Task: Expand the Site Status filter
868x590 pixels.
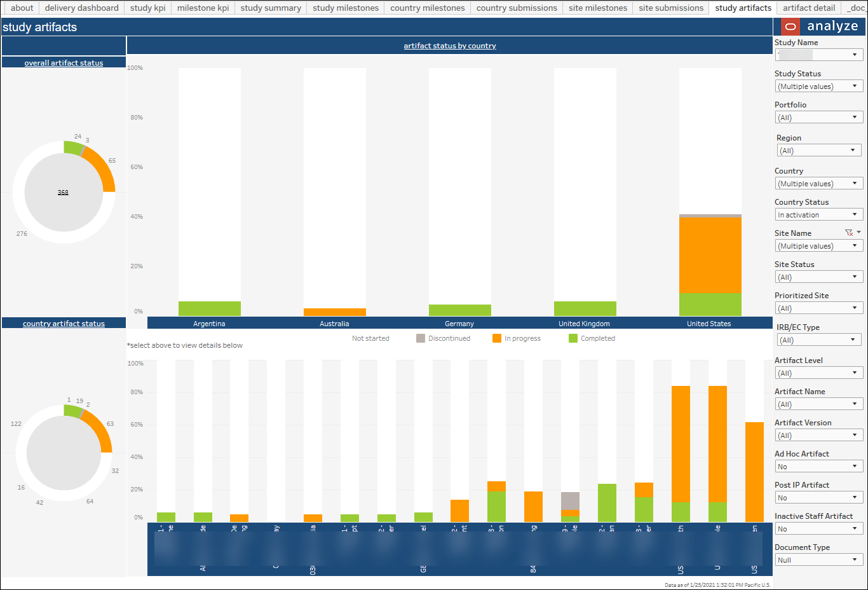Action: point(818,277)
